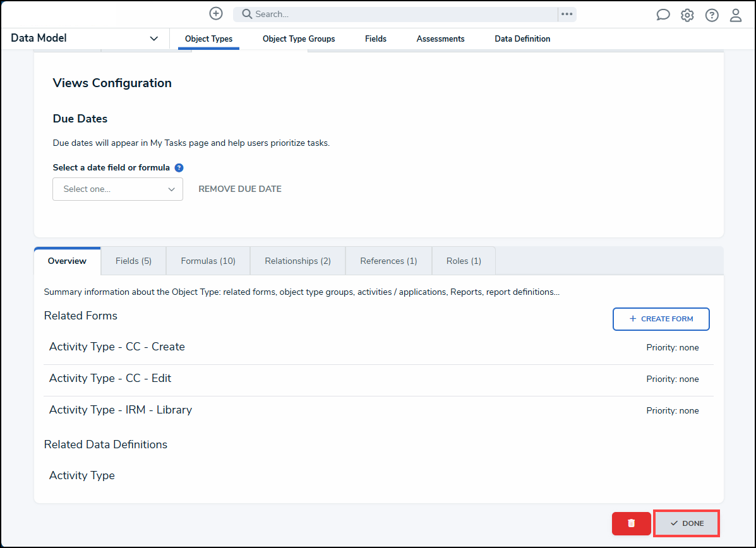The width and height of the screenshot is (756, 548).
Task: Click the search options ellipsis icon
Action: pyautogui.click(x=567, y=14)
